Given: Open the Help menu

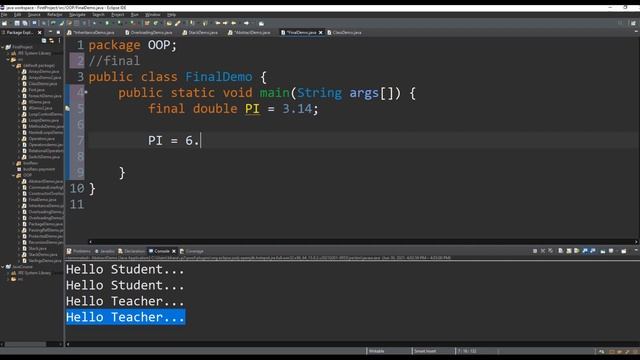Looking at the screenshot, I should click(x=172, y=15).
